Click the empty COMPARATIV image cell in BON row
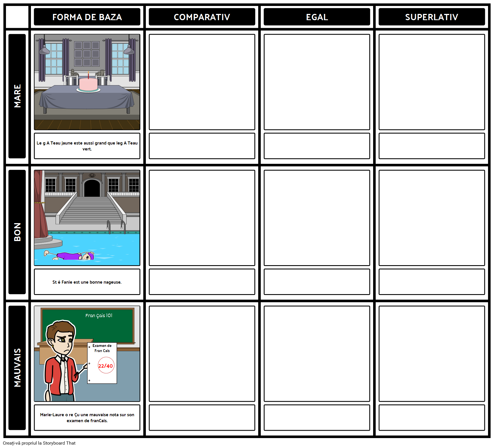494x448 pixels. 202,218
